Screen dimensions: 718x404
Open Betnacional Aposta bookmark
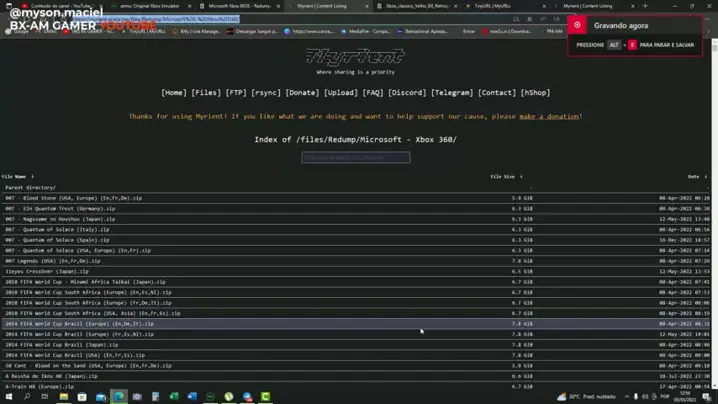click(x=422, y=31)
